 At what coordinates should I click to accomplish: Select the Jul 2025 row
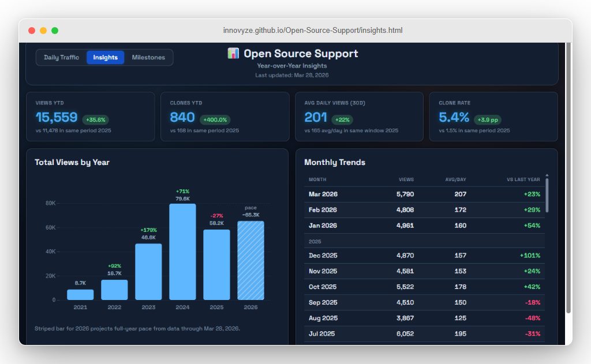[x=424, y=334]
